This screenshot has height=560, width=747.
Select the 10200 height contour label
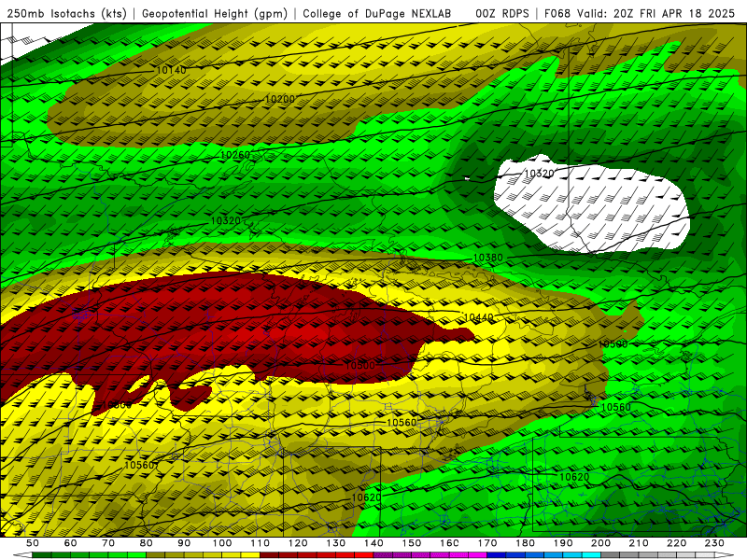click(x=279, y=99)
